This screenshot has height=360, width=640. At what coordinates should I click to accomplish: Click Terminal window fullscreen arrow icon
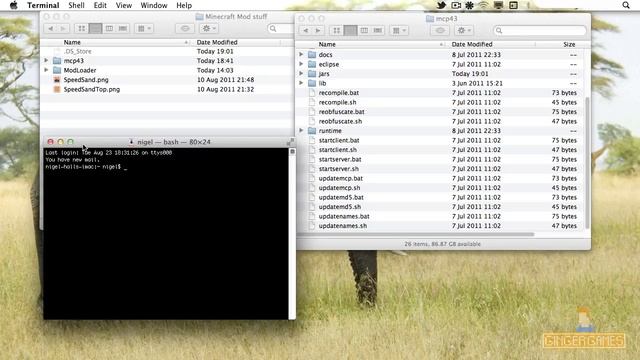291,142
